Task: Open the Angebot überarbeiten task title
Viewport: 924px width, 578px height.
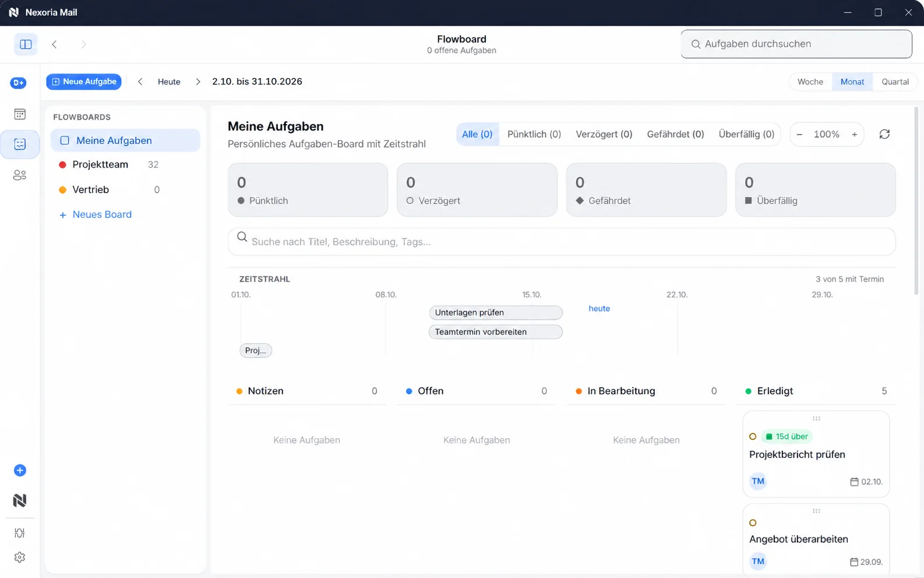Action: pyautogui.click(x=798, y=539)
